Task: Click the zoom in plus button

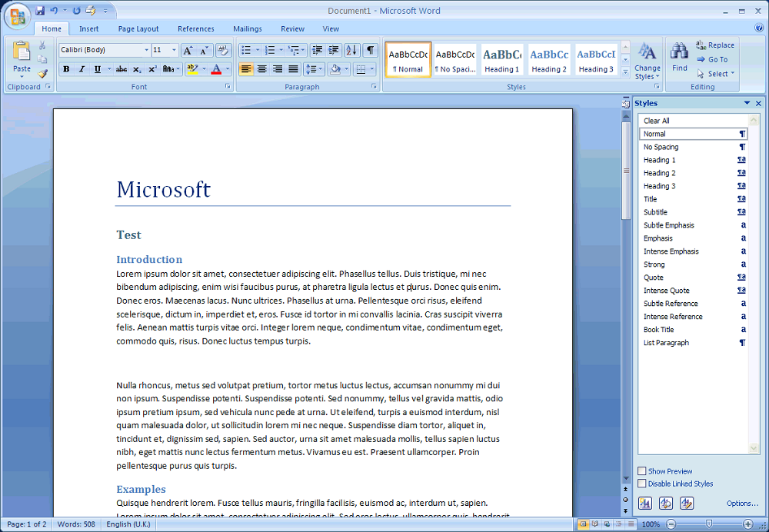Action: pos(747,524)
